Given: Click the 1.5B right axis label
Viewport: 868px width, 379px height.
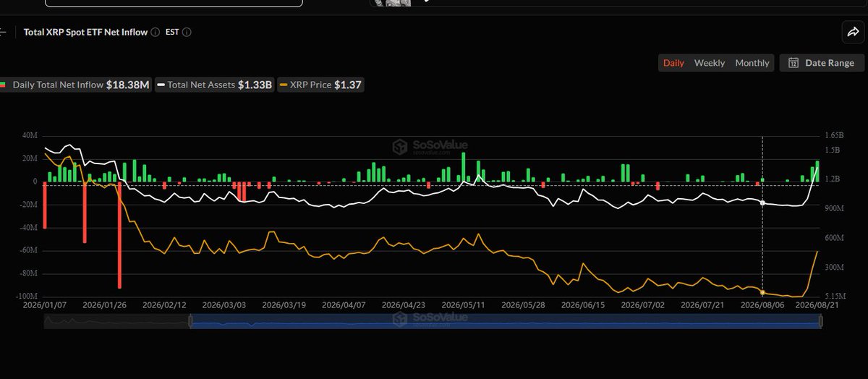Looking at the screenshot, I should tap(833, 150).
